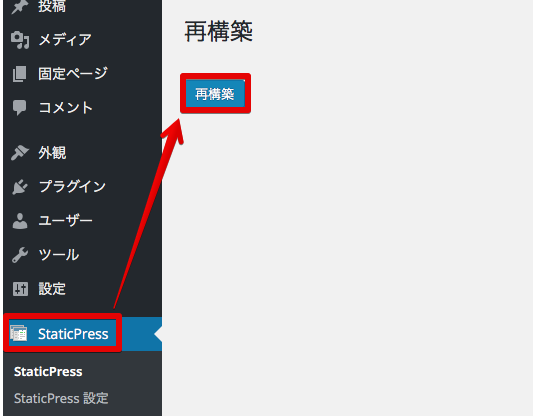
Task: Click the person icon for ユーザー
Action: (20, 221)
